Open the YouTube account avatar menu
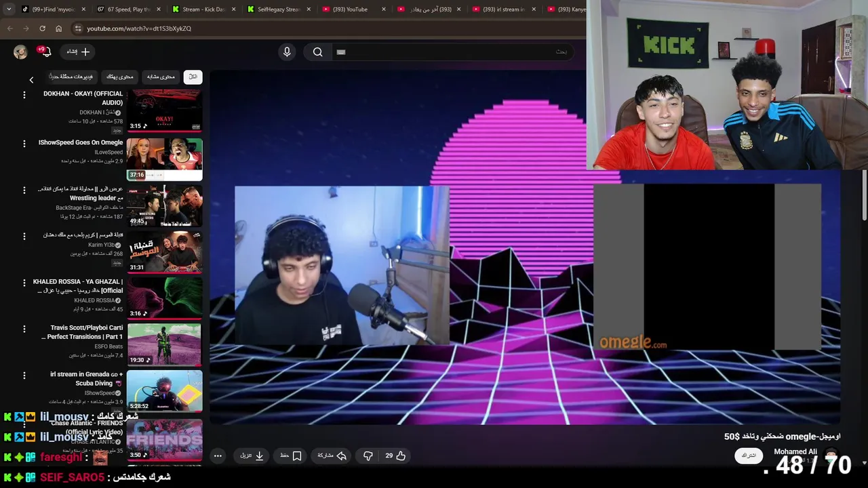Viewport: 868px width, 488px height. pyautogui.click(x=20, y=52)
